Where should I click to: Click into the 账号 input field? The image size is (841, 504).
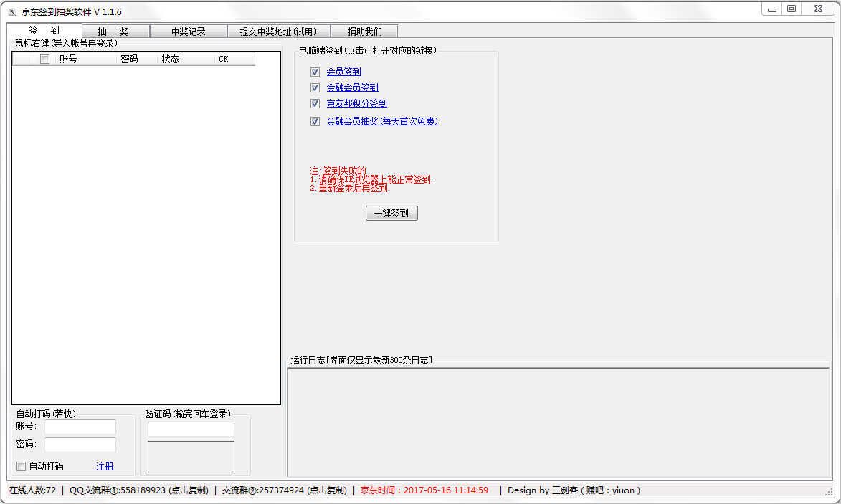[x=80, y=426]
